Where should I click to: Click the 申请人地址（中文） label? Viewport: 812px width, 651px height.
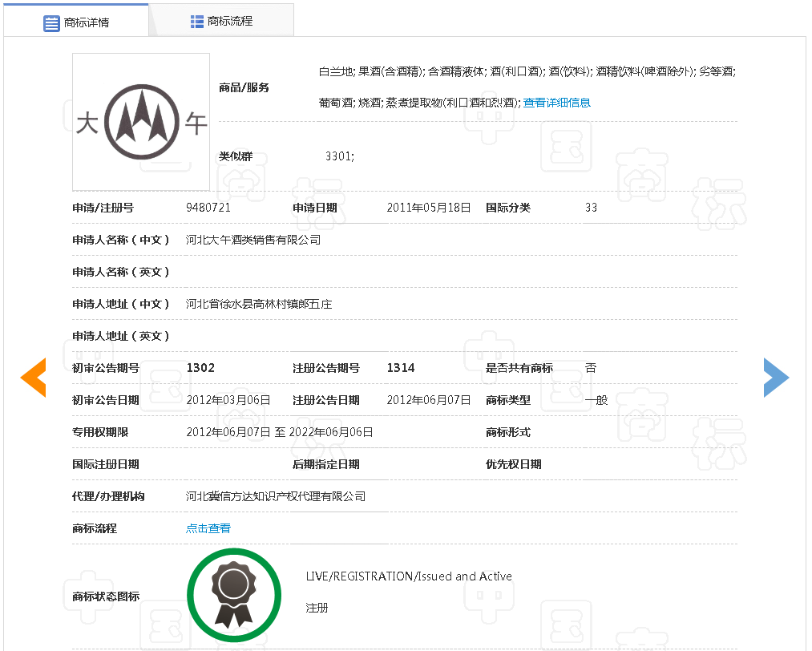pos(121,304)
